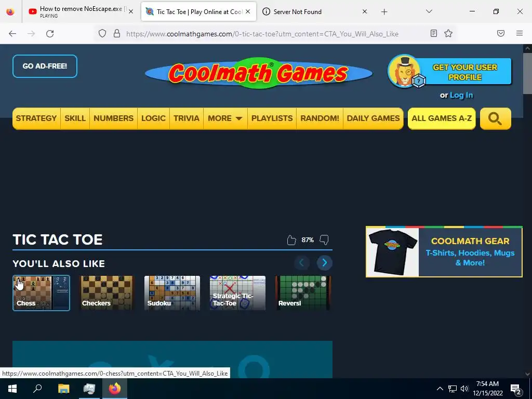Click the taskbar clock and date
Viewport: 532px width, 399px height.
(x=487, y=389)
